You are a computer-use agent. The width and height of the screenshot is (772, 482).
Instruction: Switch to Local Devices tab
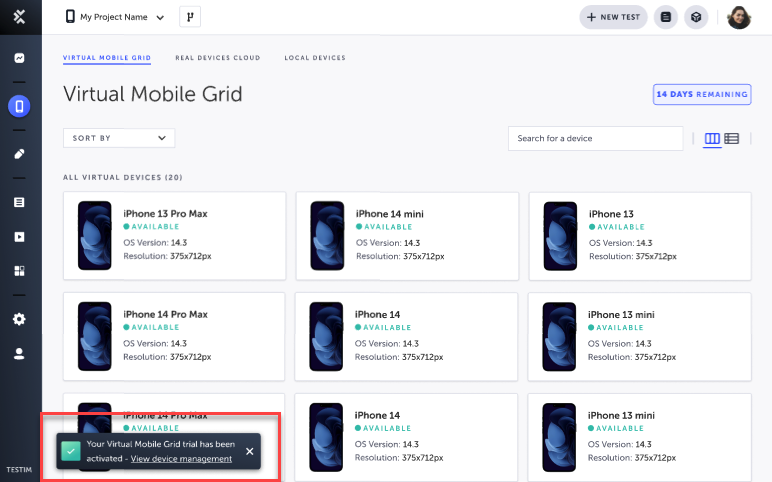pyautogui.click(x=315, y=58)
